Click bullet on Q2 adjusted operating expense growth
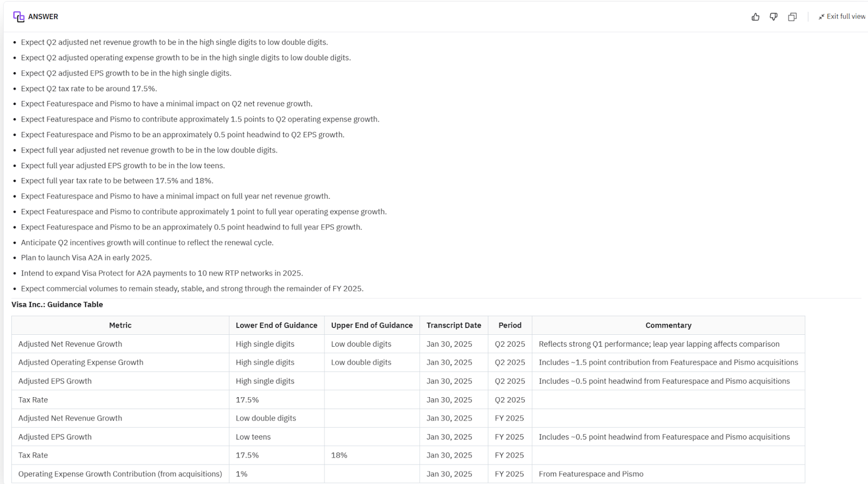The width and height of the screenshot is (868, 484). tap(186, 58)
